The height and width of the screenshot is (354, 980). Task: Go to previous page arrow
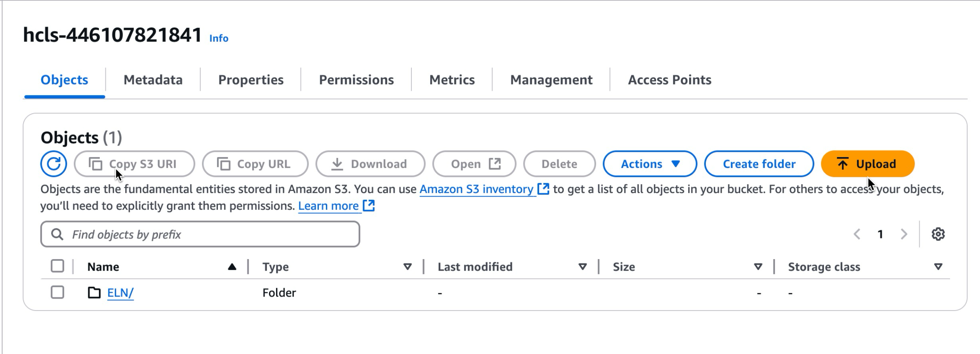tap(857, 234)
